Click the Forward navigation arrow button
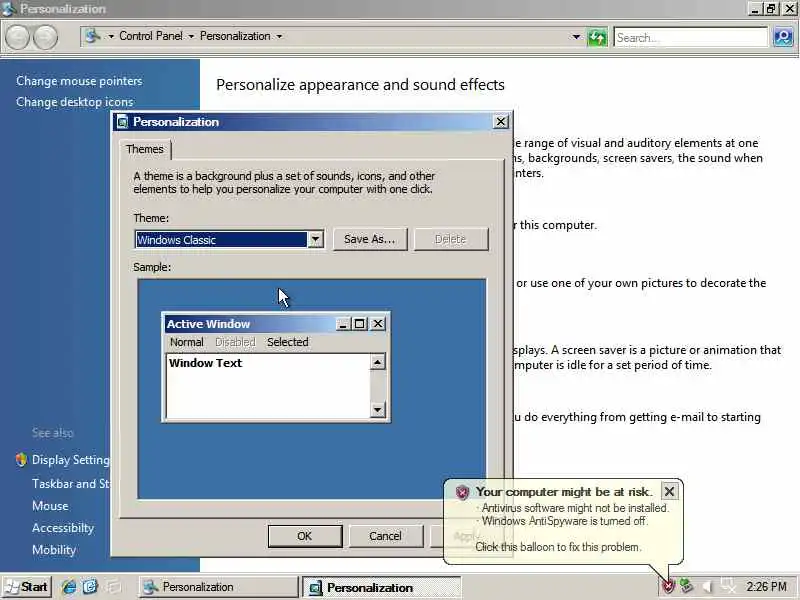The height and width of the screenshot is (600, 800). [x=45, y=37]
